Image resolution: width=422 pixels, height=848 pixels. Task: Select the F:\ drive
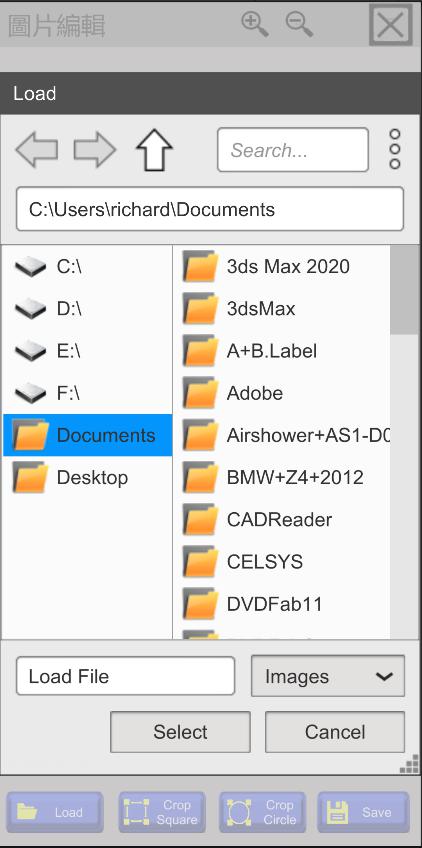[x=87, y=393]
